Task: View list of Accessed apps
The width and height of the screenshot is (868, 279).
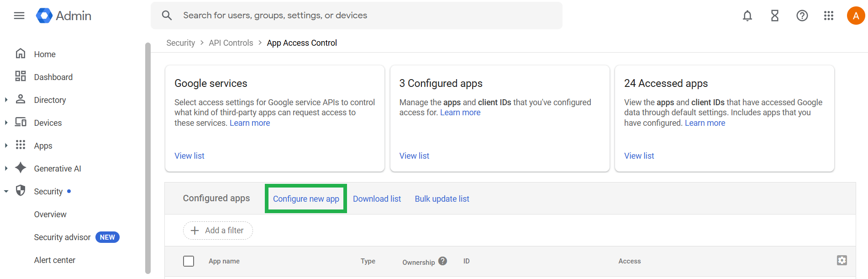Action: pyautogui.click(x=639, y=156)
